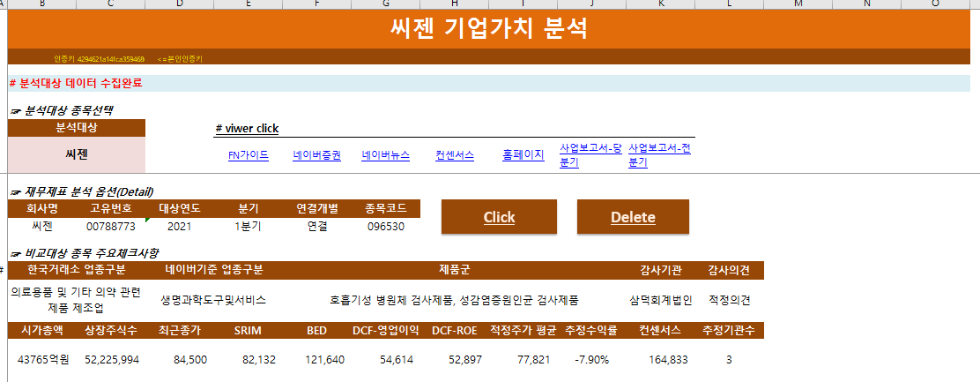The image size is (980, 382).
Task: Select the title 씨젠 기업가치 분석
Action: 489,29
